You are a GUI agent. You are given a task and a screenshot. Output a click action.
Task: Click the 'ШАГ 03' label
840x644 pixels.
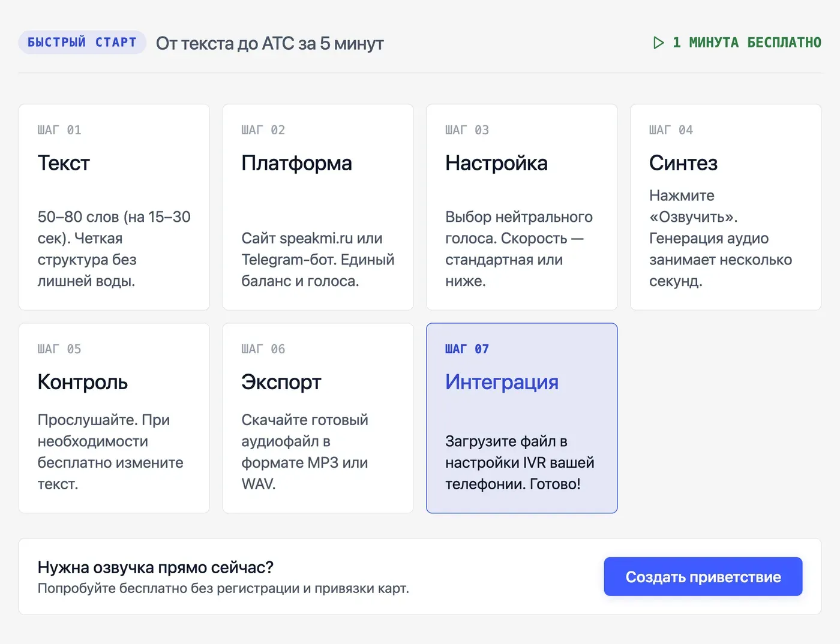tap(467, 130)
